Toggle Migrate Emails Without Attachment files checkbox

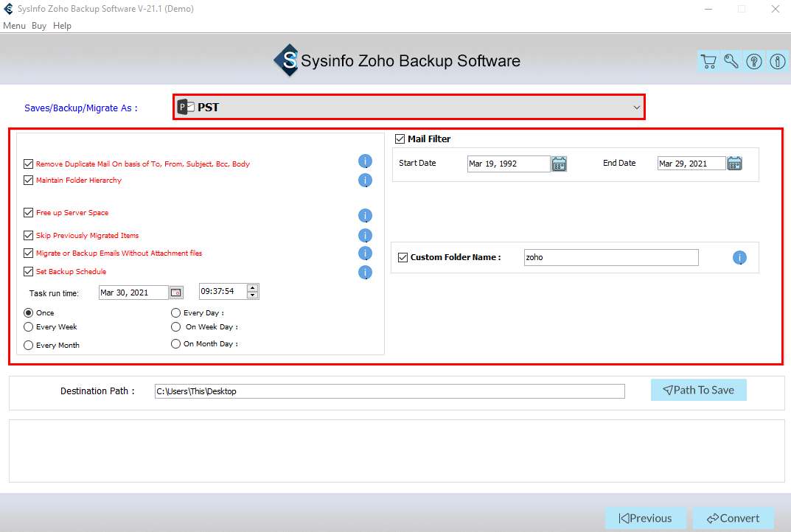click(28, 253)
